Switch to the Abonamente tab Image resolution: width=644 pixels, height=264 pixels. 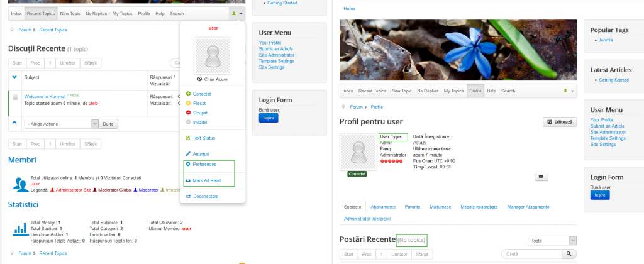(383, 207)
